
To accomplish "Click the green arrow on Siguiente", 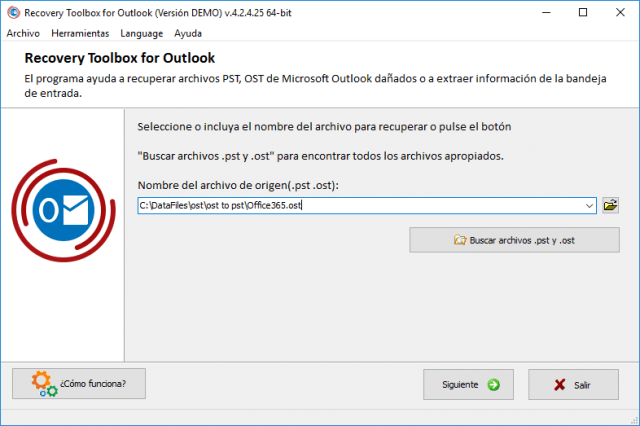I will tap(493, 384).
